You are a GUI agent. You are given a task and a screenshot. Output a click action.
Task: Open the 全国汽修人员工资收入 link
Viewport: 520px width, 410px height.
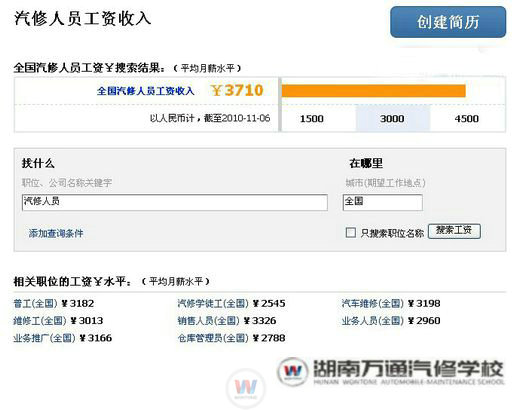[145, 91]
